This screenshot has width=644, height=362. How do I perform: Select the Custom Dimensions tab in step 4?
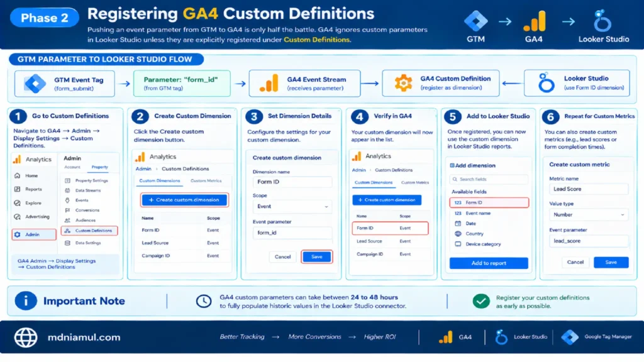tap(374, 183)
